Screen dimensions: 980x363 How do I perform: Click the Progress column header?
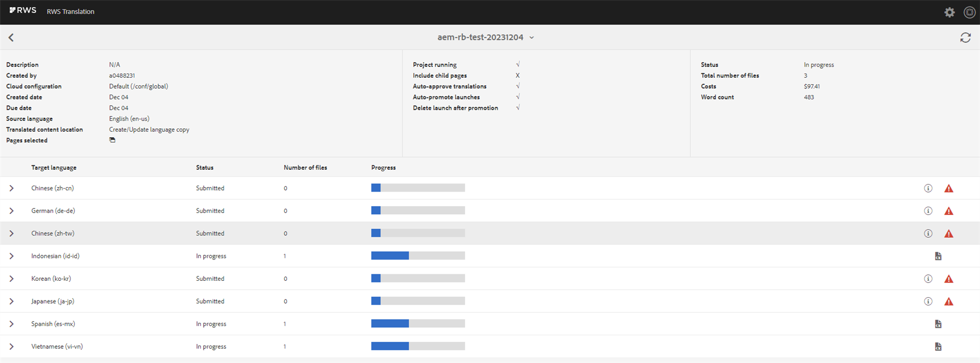click(383, 168)
